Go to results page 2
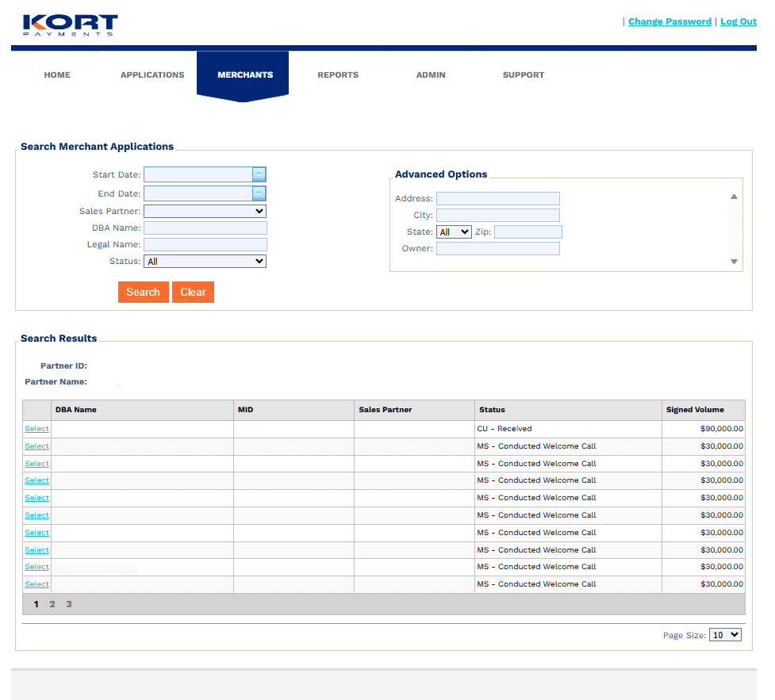This screenshot has width=775, height=700. [52, 604]
